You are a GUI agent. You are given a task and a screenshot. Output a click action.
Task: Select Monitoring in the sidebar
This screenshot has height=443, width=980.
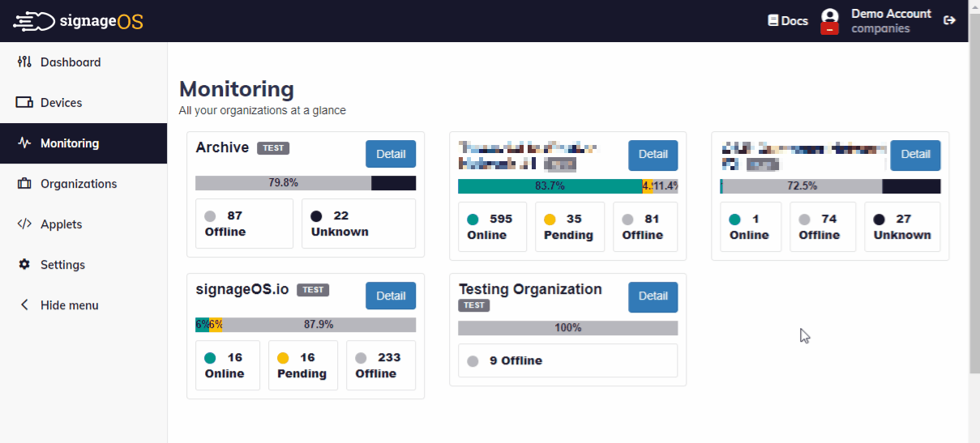[70, 143]
